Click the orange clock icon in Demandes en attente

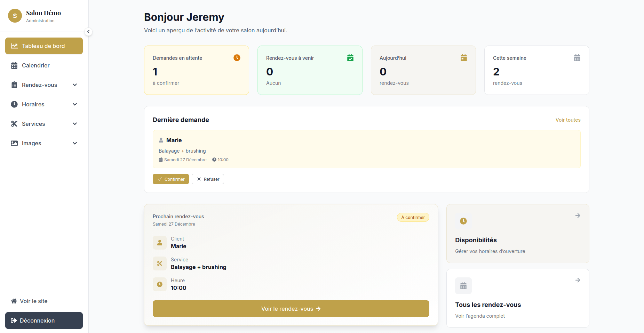237,58
